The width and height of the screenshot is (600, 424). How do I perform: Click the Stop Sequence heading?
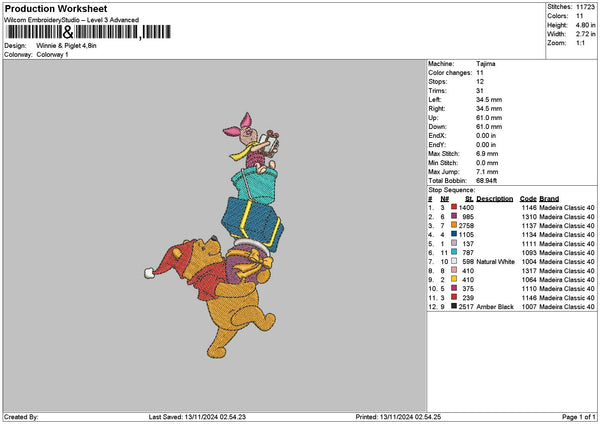coord(451,188)
